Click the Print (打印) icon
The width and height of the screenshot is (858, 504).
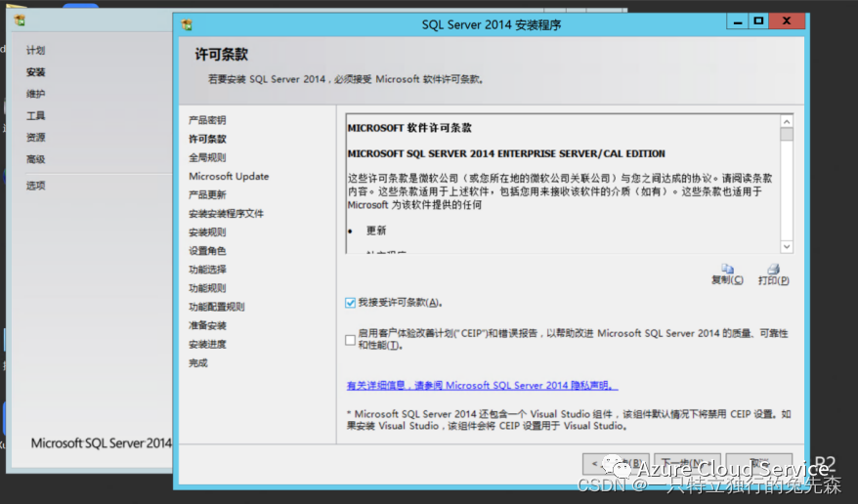(x=773, y=269)
